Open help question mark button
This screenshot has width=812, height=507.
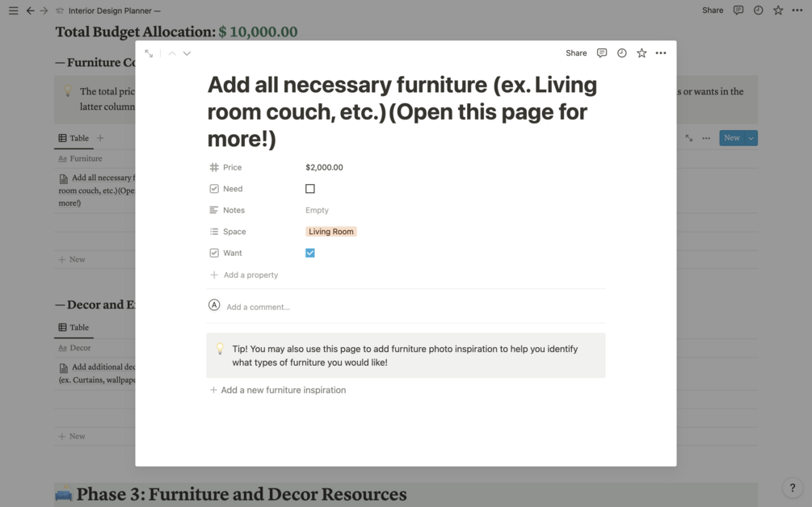tap(793, 488)
